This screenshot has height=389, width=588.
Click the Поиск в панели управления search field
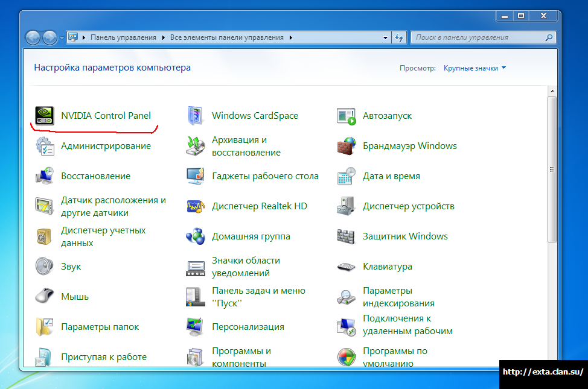(x=484, y=37)
